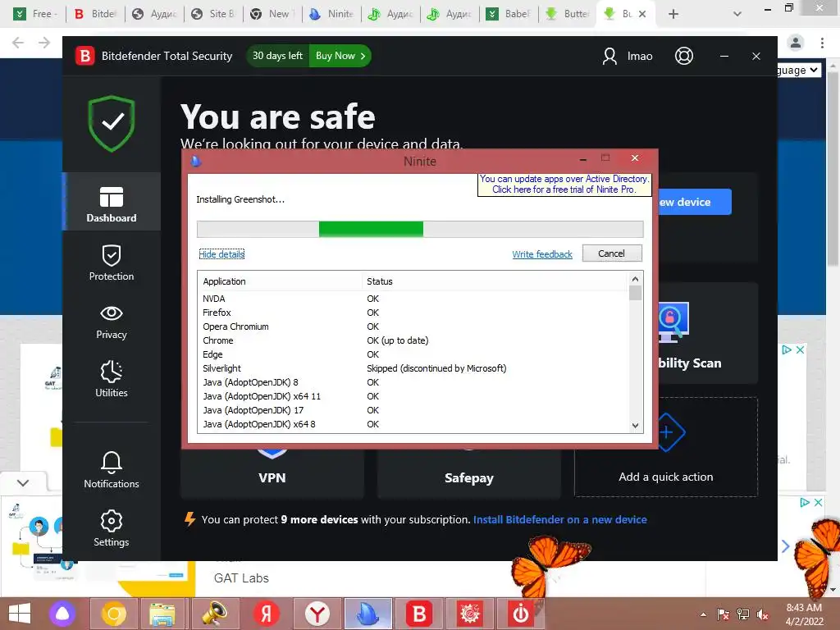Go forward in the browser
This screenshot has height=630, width=840.
[x=44, y=43]
